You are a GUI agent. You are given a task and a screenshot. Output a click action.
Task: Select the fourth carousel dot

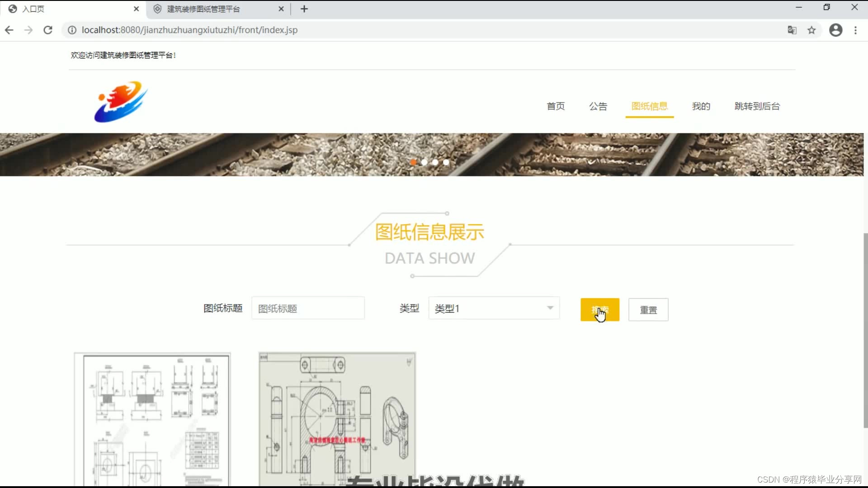click(x=446, y=162)
